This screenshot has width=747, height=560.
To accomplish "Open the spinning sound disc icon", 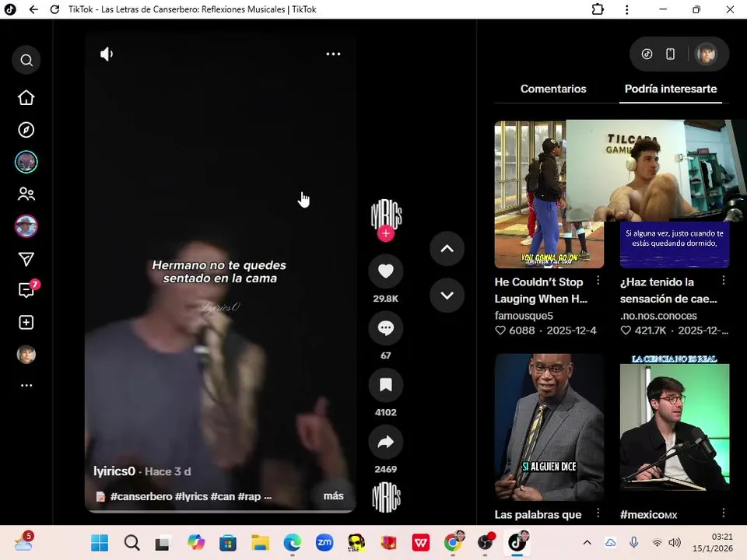I will point(386,498).
